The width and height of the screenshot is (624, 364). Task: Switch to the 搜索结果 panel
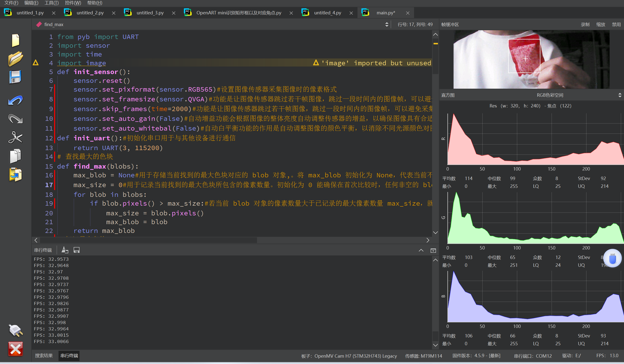point(44,355)
